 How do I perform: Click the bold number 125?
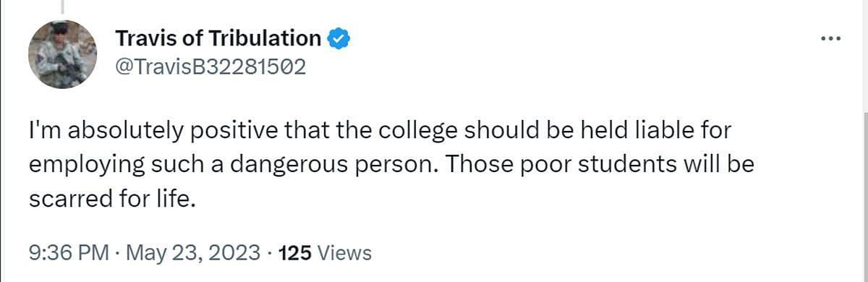294,253
